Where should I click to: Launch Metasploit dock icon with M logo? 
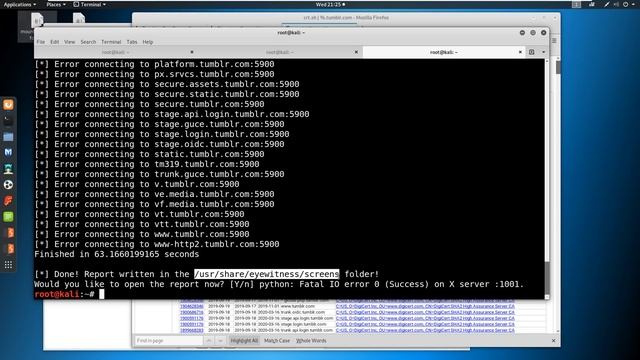8,153
